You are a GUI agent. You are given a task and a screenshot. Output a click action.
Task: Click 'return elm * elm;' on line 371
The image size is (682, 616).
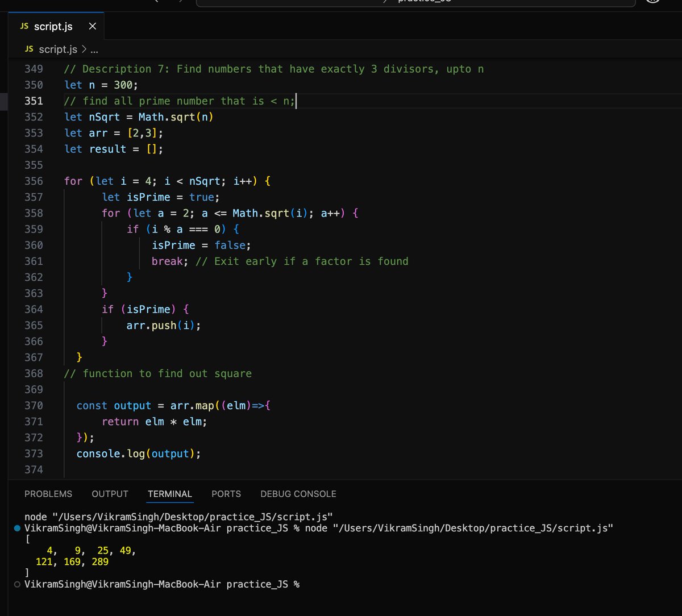pos(155,421)
